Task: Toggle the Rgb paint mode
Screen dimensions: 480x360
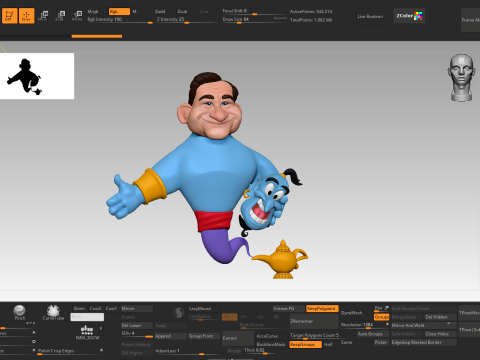Action: pyautogui.click(x=119, y=12)
